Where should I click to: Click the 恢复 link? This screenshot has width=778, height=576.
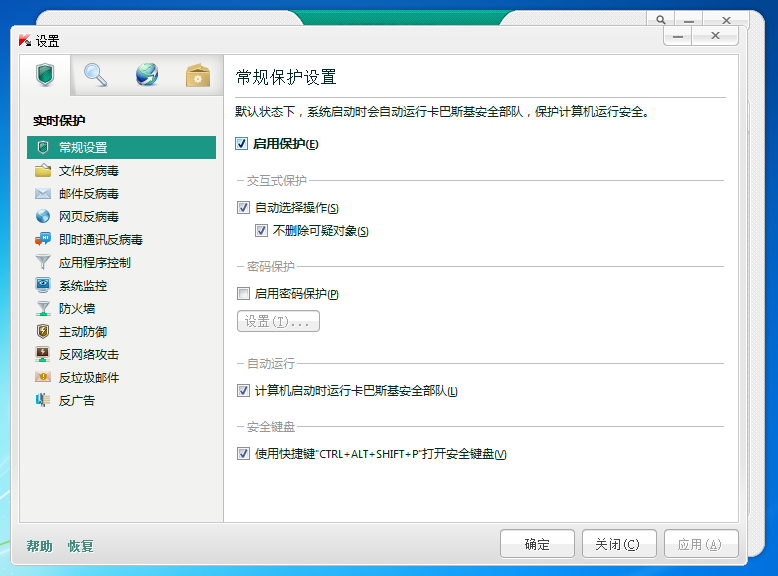81,546
